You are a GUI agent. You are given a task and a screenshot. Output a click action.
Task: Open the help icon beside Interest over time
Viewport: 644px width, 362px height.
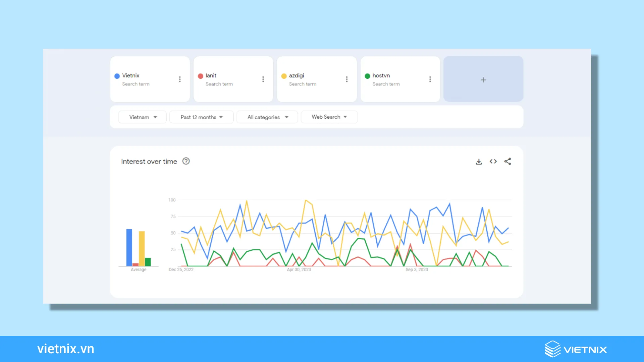pos(186,161)
